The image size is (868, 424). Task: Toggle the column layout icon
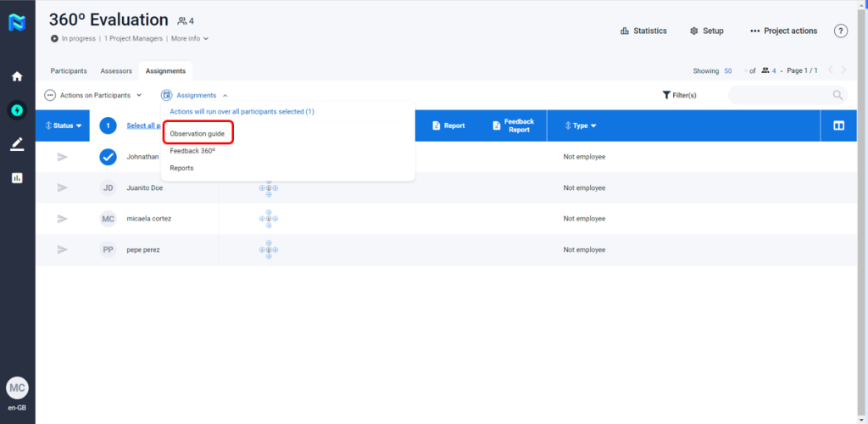point(838,126)
